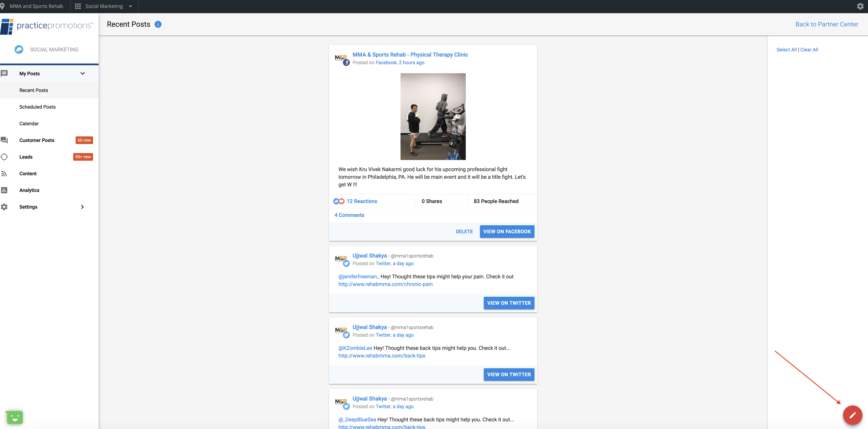This screenshot has width=868, height=429.
Task: Click the red compose pencil button
Action: tap(852, 415)
